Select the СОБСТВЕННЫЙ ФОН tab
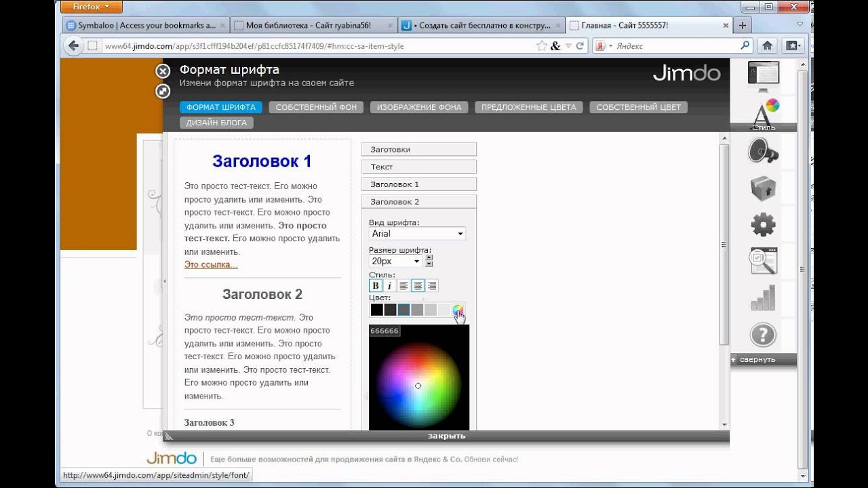Viewport: 868px width, 488px height. coord(316,107)
